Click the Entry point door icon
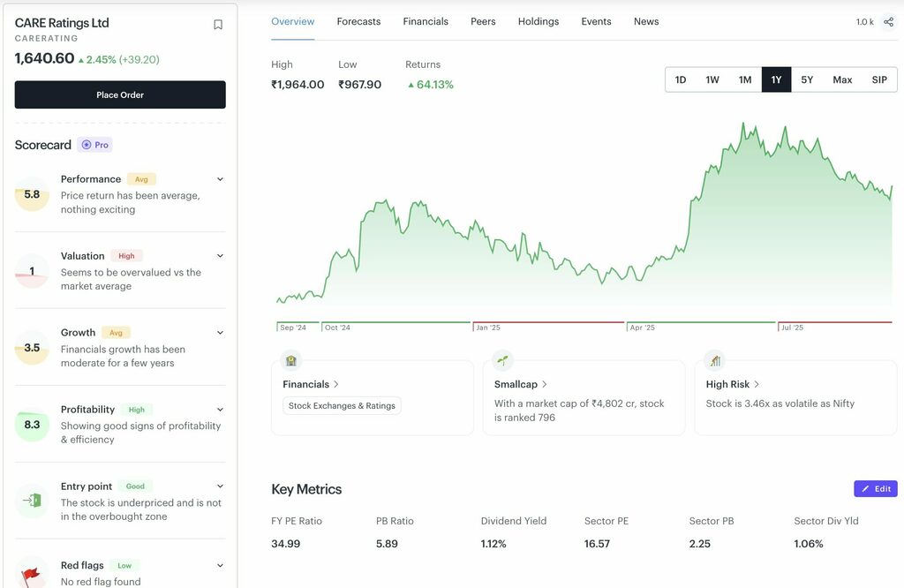 pyautogui.click(x=32, y=501)
